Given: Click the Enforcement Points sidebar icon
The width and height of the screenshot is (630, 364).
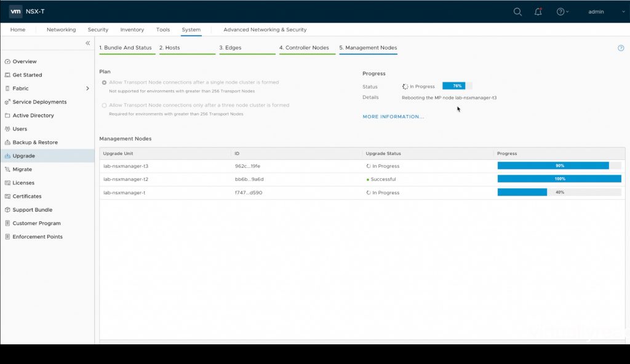Looking at the screenshot, I should (x=7, y=237).
